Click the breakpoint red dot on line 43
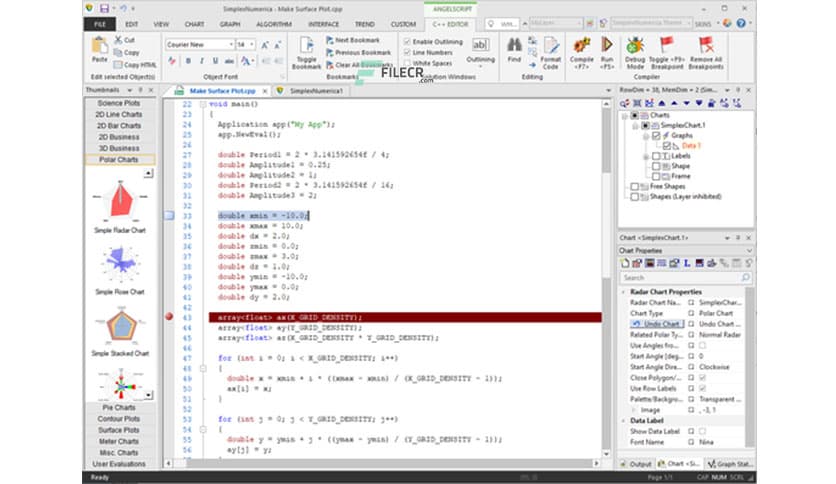The height and width of the screenshot is (484, 836). pos(169,316)
